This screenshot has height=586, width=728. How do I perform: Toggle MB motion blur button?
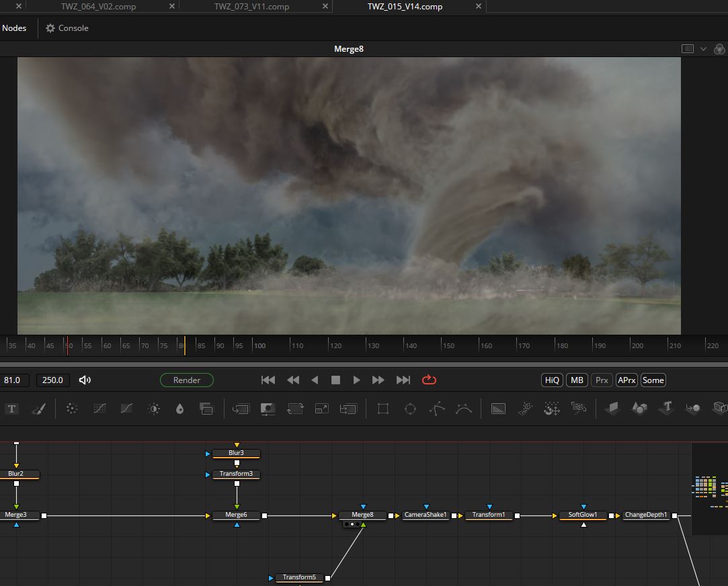pyautogui.click(x=577, y=380)
